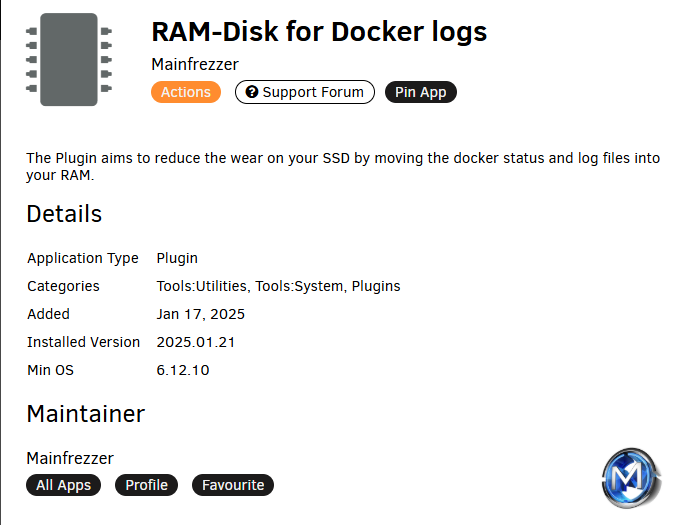Viewport: 683px width, 525px height.
Task: Show All Apps from Mainfrezzer
Action: point(64,485)
